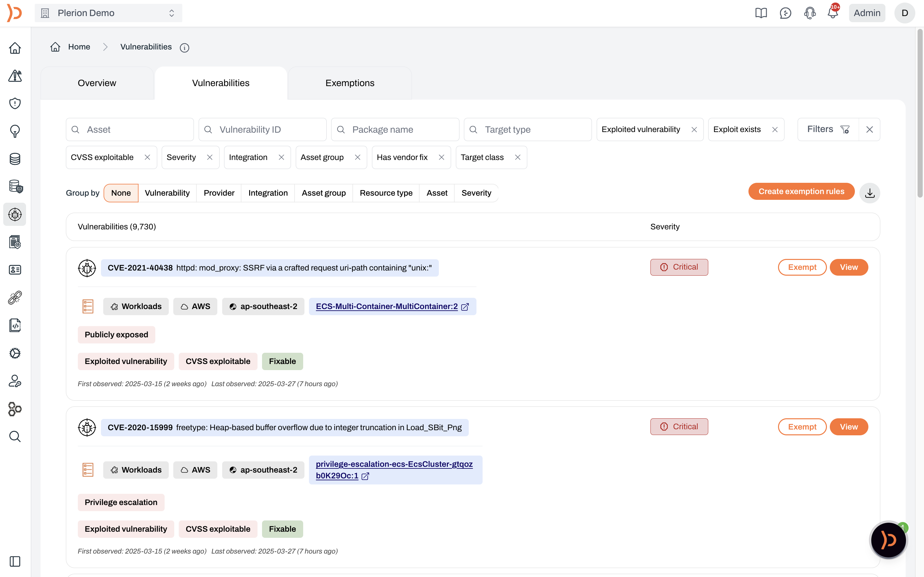Open the lightbulb insights sidebar icon
Screen dimensions: 924x577
coord(15,131)
